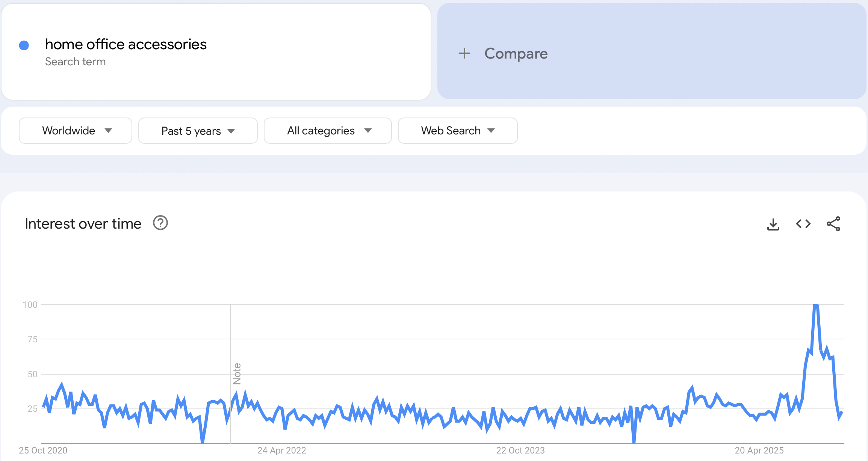The width and height of the screenshot is (868, 461).
Task: Click the 25 Oct 2020 start date label
Action: click(43, 450)
